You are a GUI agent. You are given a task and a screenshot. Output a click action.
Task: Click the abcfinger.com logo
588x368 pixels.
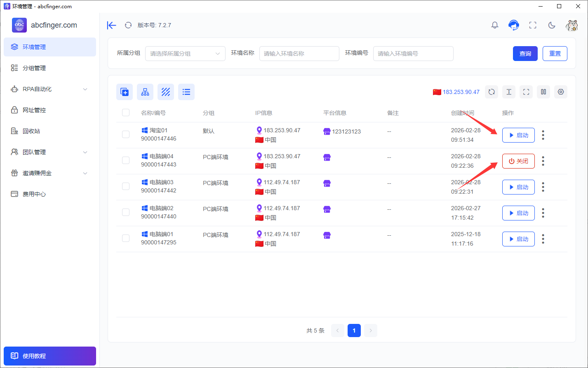19,25
